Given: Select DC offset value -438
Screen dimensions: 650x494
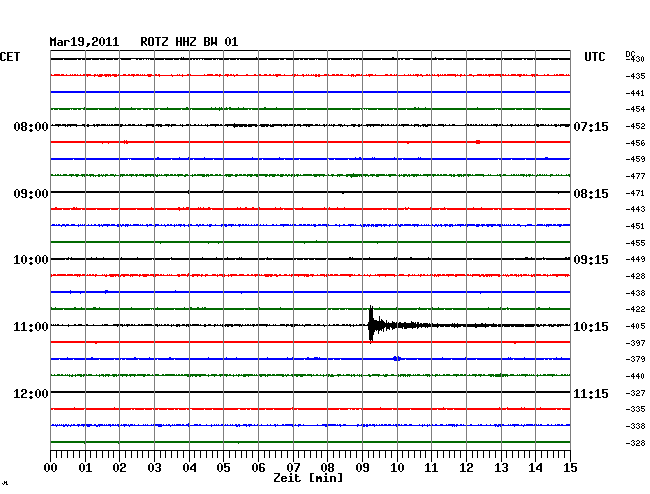Looking at the screenshot, I should [635, 293].
